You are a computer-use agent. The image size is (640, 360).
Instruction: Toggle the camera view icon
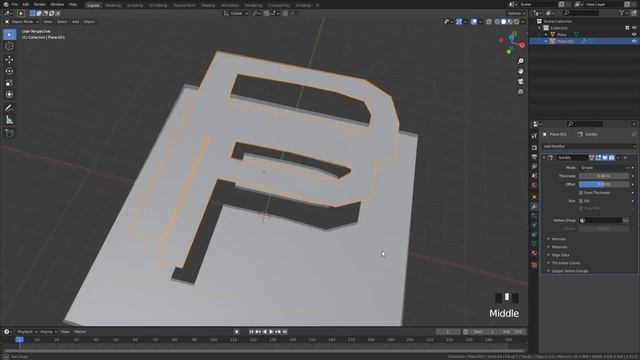pyautogui.click(x=521, y=81)
